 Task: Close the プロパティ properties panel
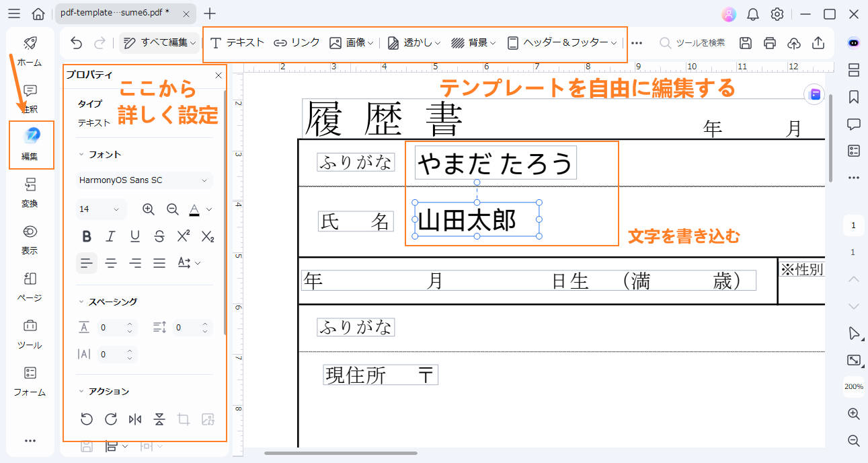pyautogui.click(x=218, y=75)
